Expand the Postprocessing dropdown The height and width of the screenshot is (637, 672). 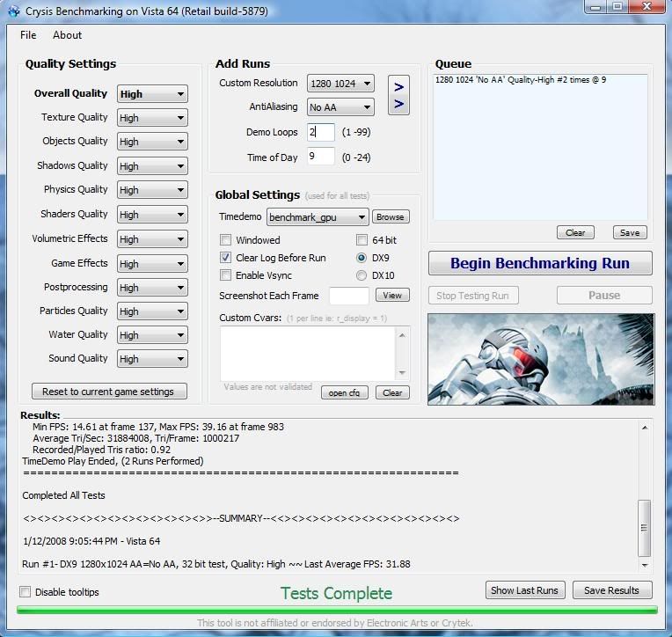(152, 288)
